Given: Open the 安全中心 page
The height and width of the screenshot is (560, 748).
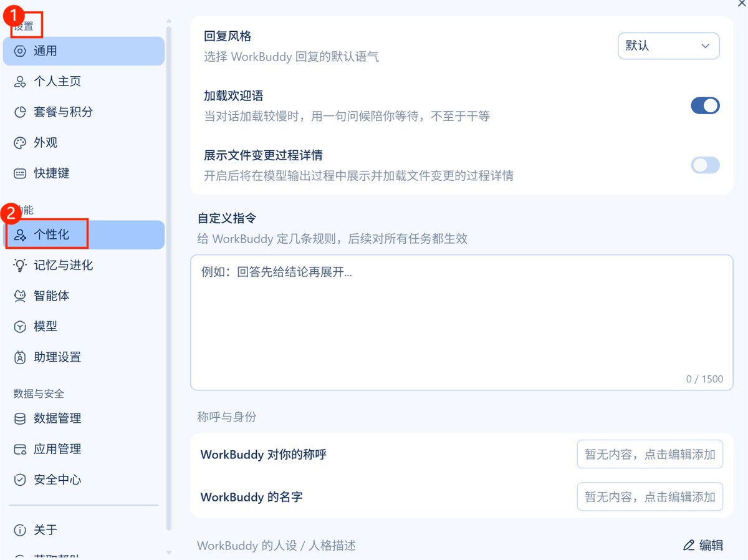Looking at the screenshot, I should pos(84,480).
